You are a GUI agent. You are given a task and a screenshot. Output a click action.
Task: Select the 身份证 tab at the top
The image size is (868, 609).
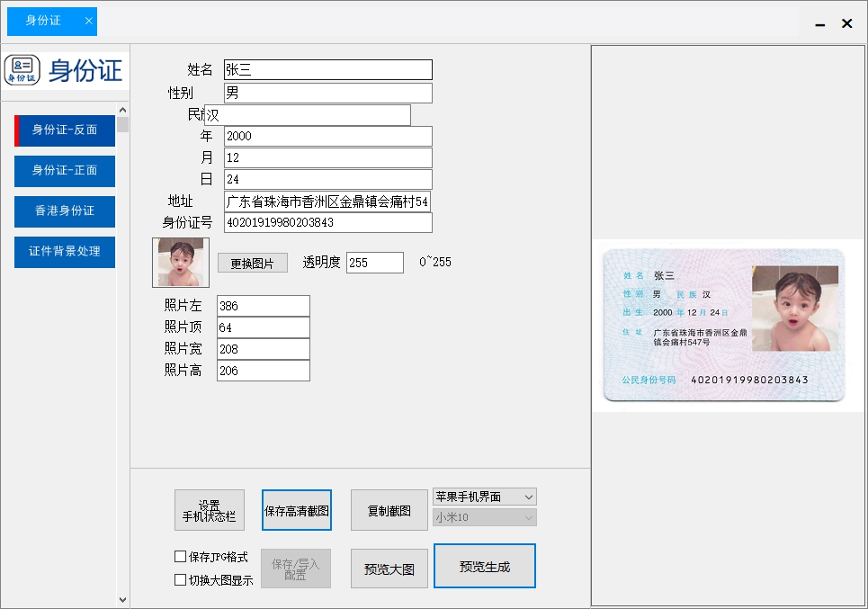(43, 21)
